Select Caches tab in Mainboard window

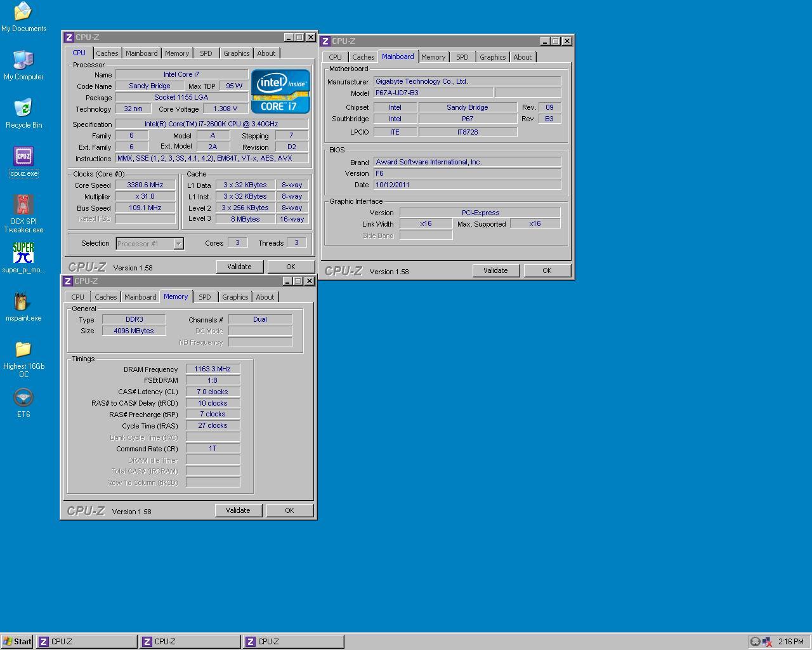coord(363,57)
